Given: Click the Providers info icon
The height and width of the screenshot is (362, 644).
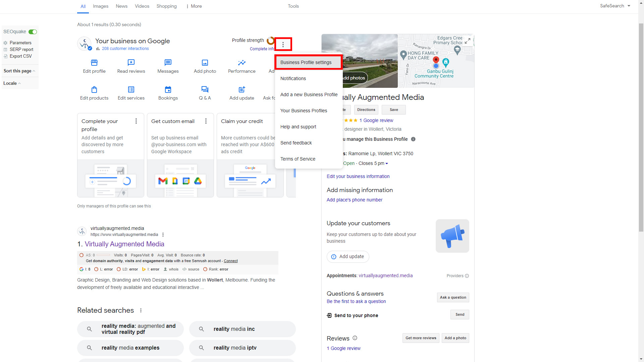Looking at the screenshot, I should pos(467,276).
